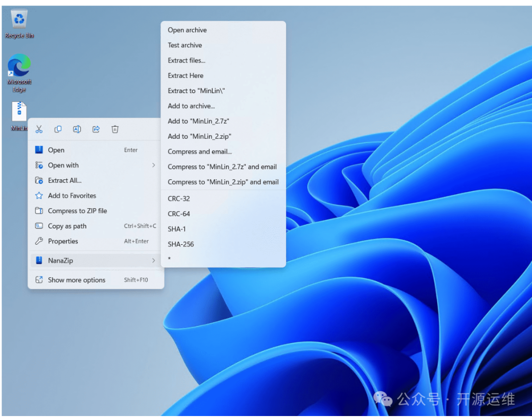The width and height of the screenshot is (532, 420).
Task: Open Properties from the context menu
Action: click(96, 241)
